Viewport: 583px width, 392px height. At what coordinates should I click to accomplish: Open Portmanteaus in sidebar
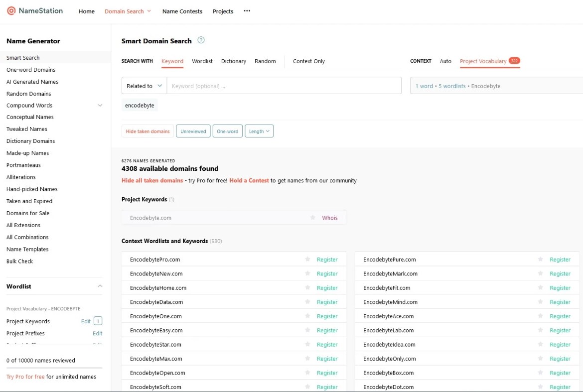[x=23, y=164]
